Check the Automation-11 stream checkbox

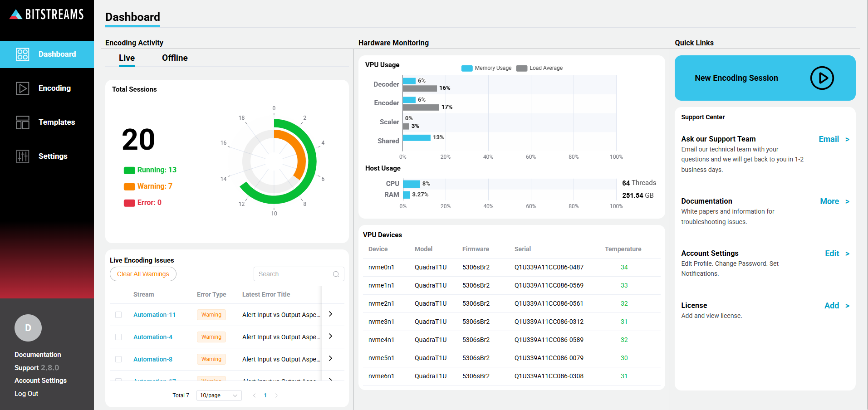pyautogui.click(x=118, y=314)
